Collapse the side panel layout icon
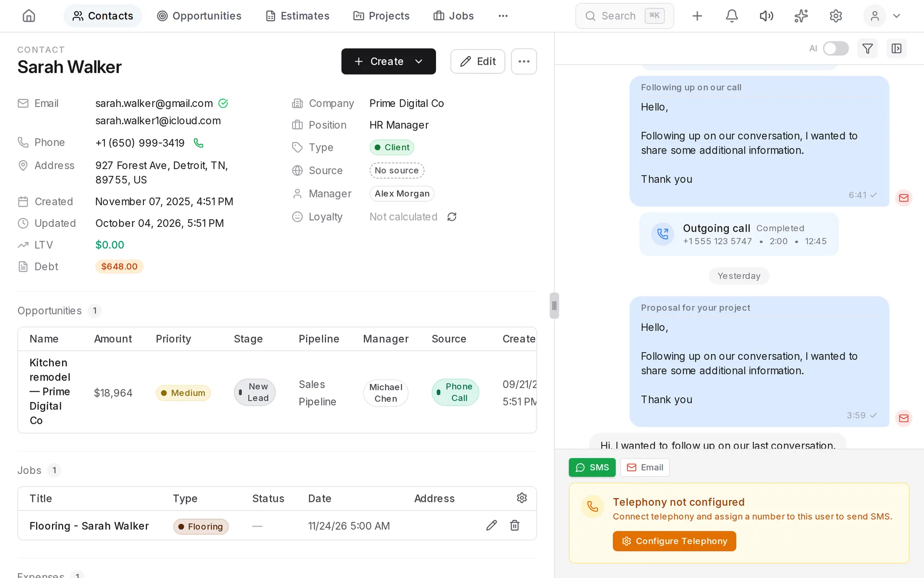 click(x=896, y=49)
